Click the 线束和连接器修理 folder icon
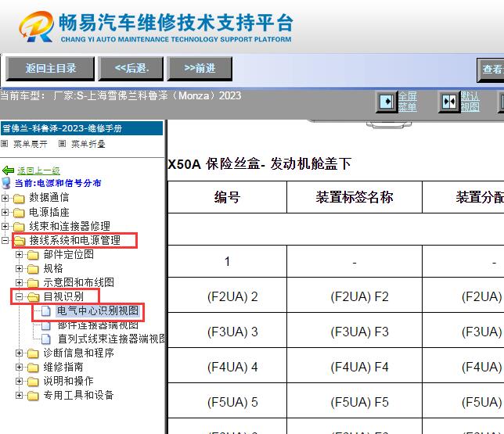 [x=19, y=227]
